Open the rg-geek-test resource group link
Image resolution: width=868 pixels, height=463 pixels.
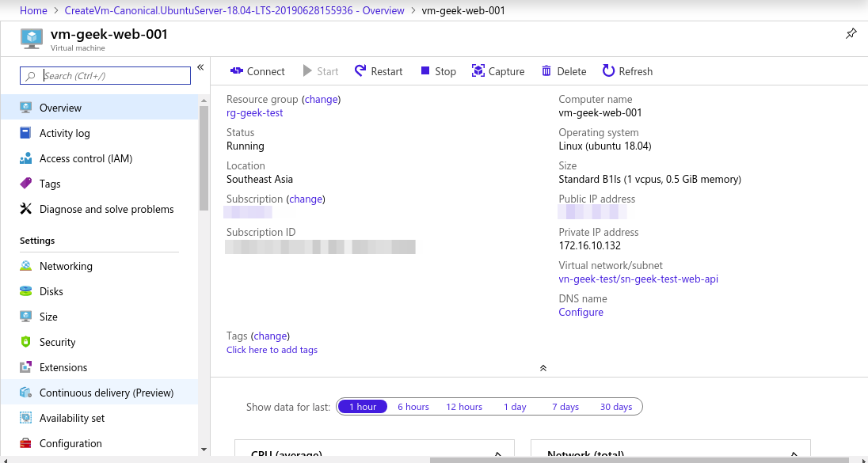tap(255, 113)
